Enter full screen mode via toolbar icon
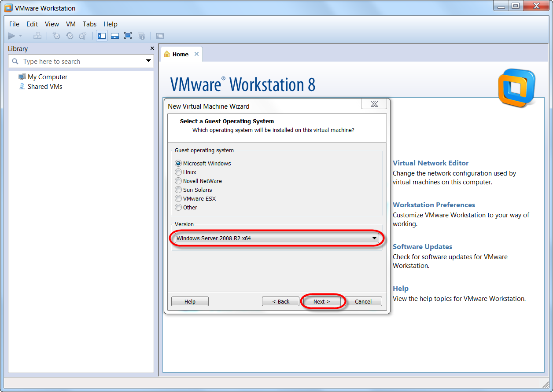The height and width of the screenshot is (392, 553). 128,36
